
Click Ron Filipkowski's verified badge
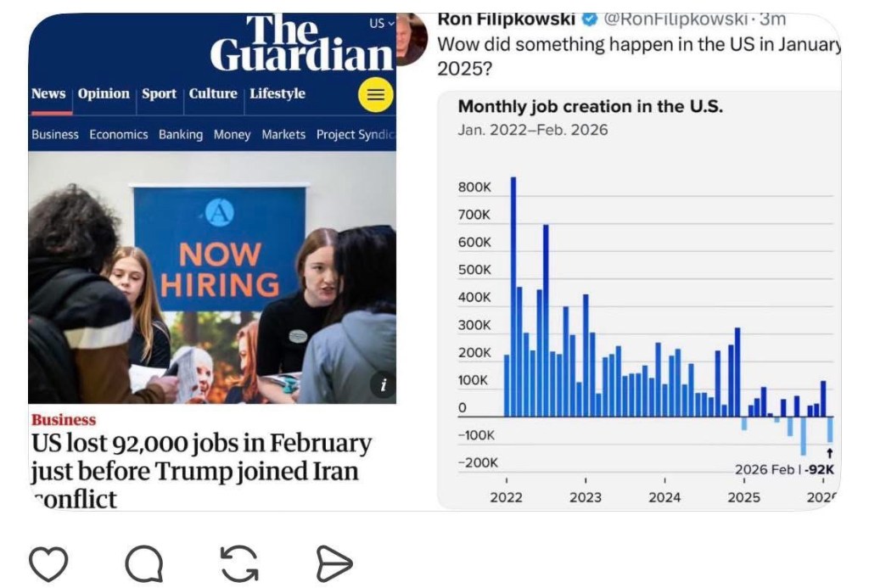pos(590,19)
